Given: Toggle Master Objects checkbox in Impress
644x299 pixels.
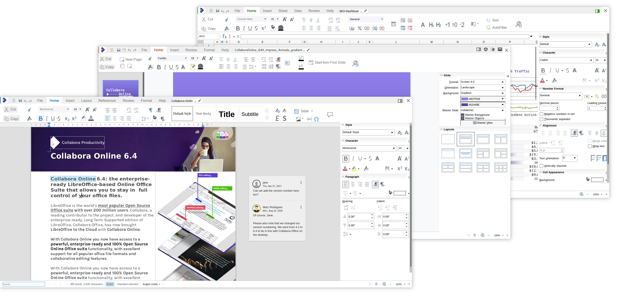Looking at the screenshot, I should pos(463,118).
